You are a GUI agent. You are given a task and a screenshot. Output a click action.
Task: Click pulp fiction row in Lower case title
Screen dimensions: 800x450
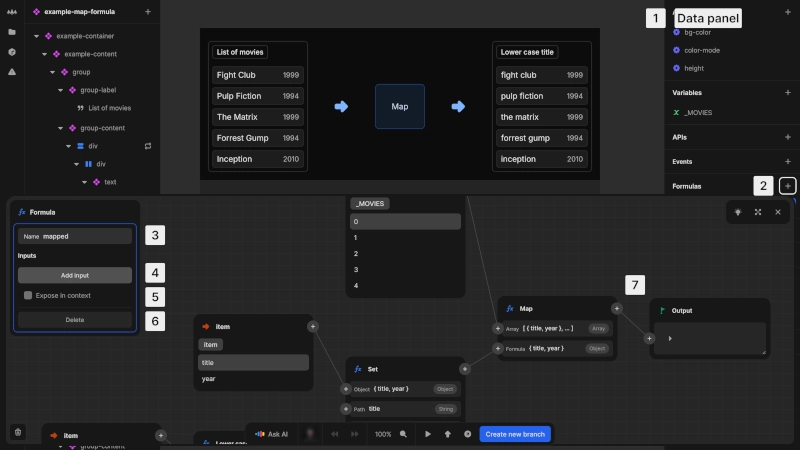click(541, 96)
